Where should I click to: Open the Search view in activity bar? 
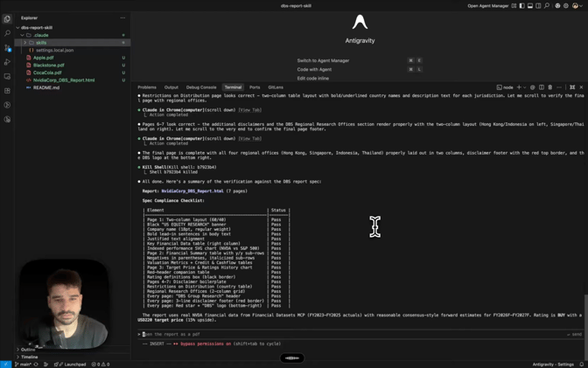[x=7, y=33]
